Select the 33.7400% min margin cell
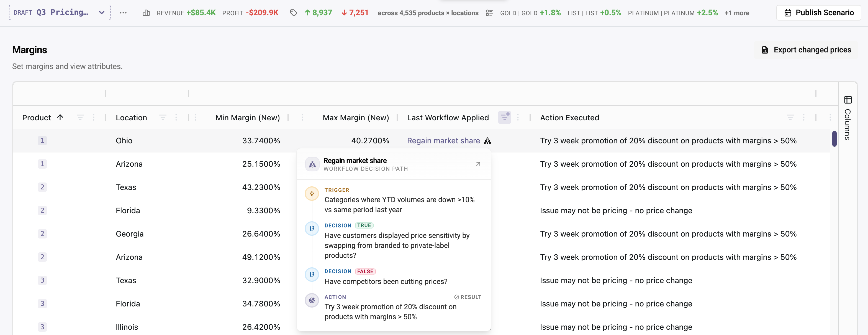 coord(261,141)
